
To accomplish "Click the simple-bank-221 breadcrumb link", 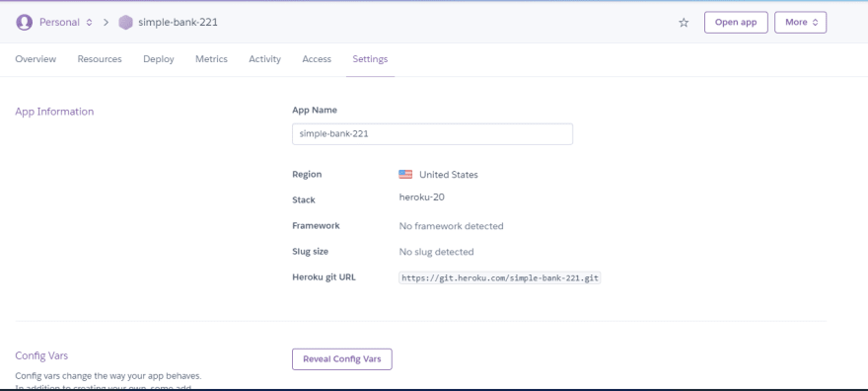I will tap(179, 23).
